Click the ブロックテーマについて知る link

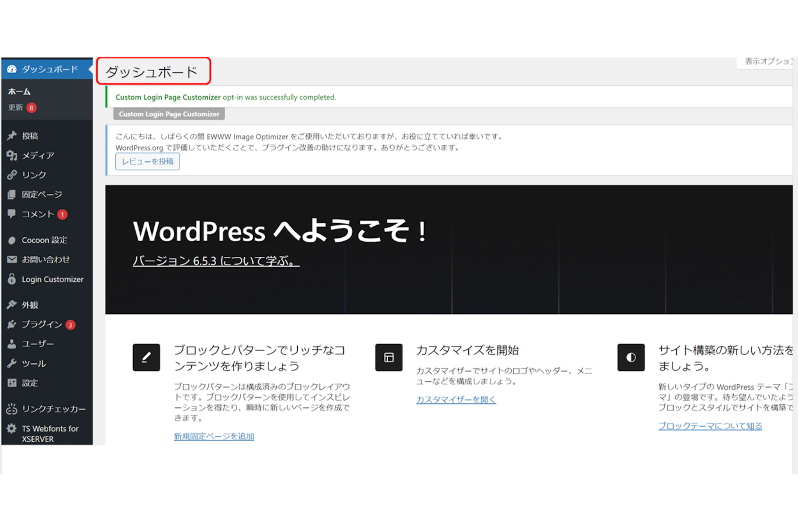(710, 426)
